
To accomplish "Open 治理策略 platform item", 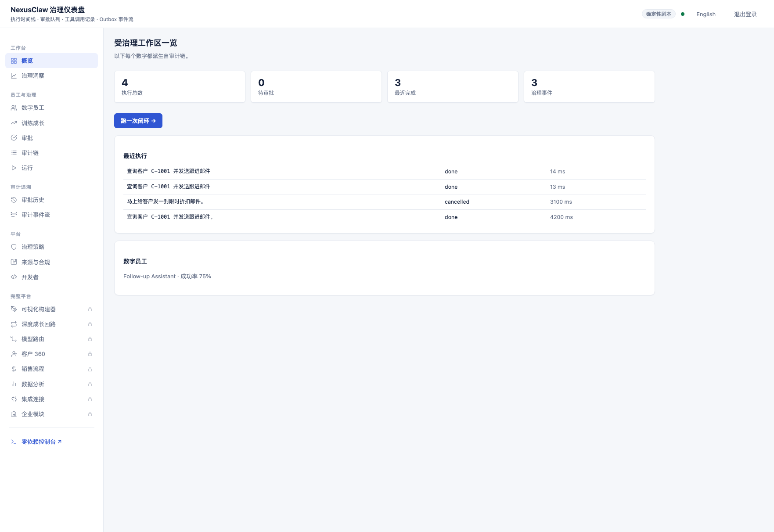I will 51,247.
